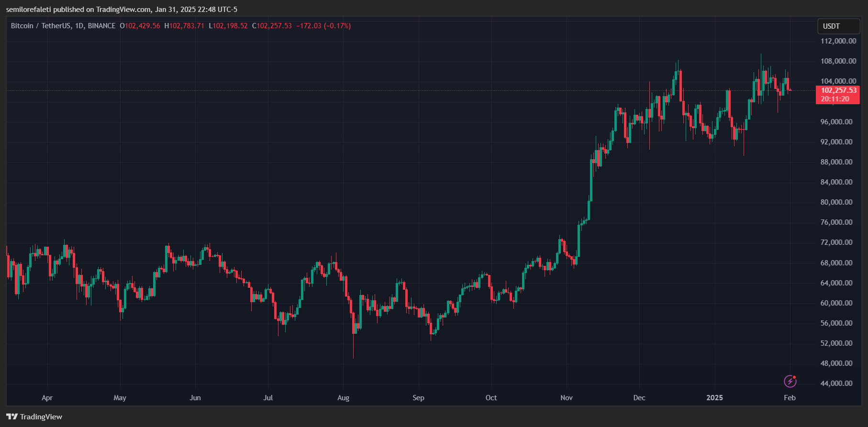868x427 pixels.
Task: Click the Aug label on the time axis
Action: pos(343,398)
